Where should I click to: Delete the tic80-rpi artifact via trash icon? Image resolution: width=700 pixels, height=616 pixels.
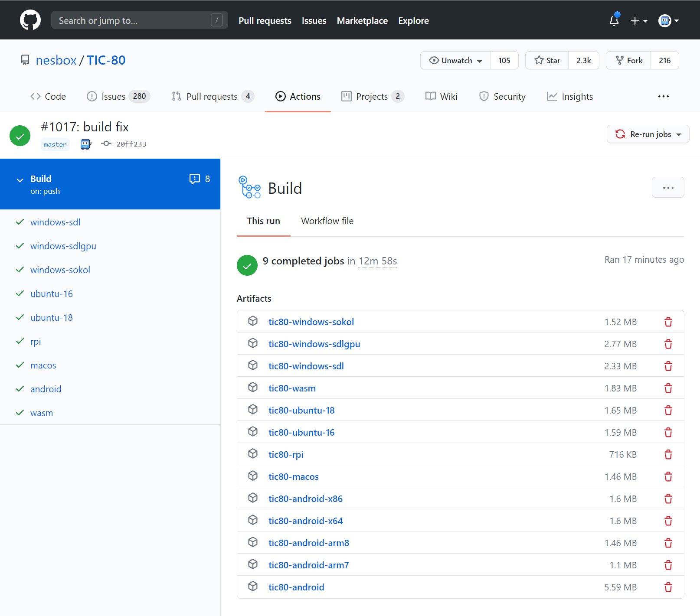click(x=668, y=454)
